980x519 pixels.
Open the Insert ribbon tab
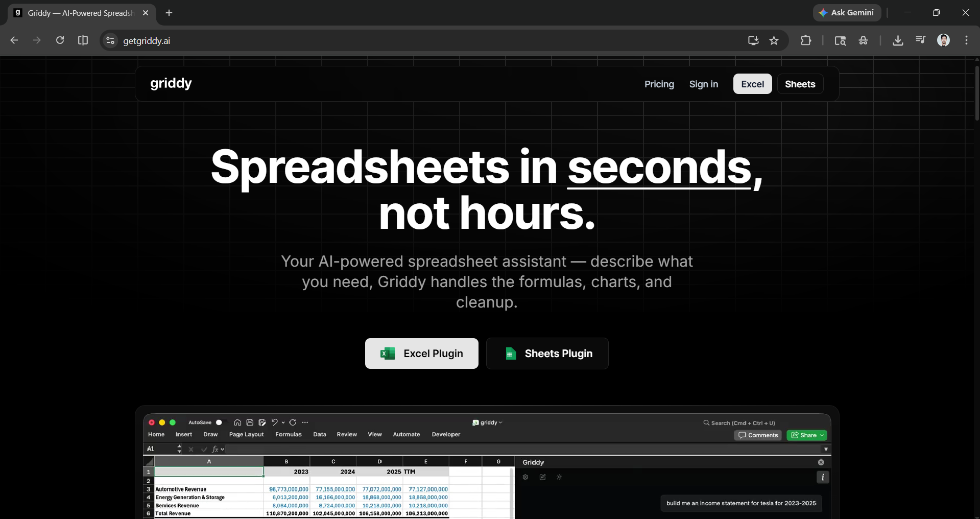[x=184, y=435]
